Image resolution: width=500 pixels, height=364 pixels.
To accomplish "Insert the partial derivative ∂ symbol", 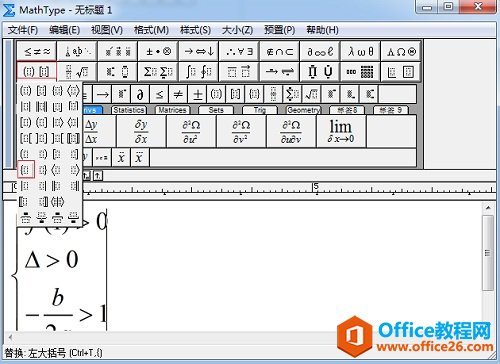I will coord(140,94).
